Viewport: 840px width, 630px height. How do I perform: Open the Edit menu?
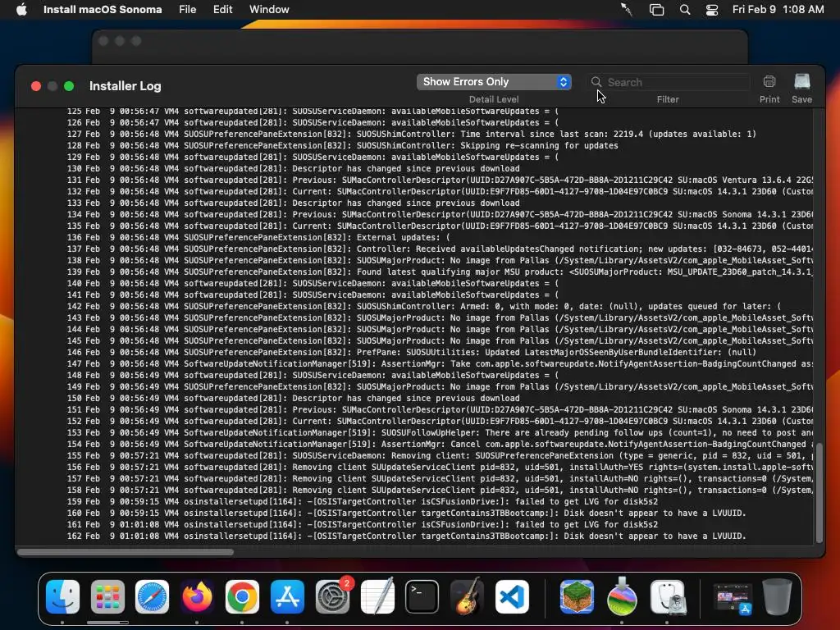click(x=223, y=10)
